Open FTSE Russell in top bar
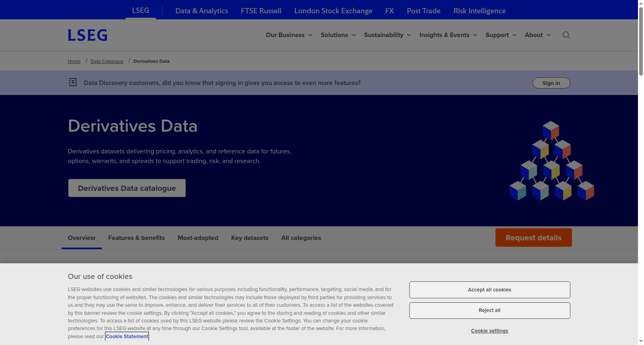This screenshot has height=345, width=644. [261, 11]
